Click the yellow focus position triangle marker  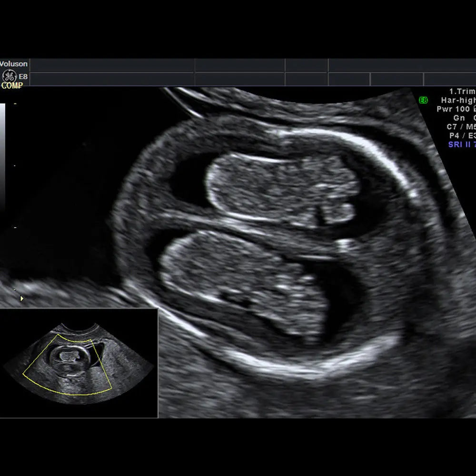point(21,298)
